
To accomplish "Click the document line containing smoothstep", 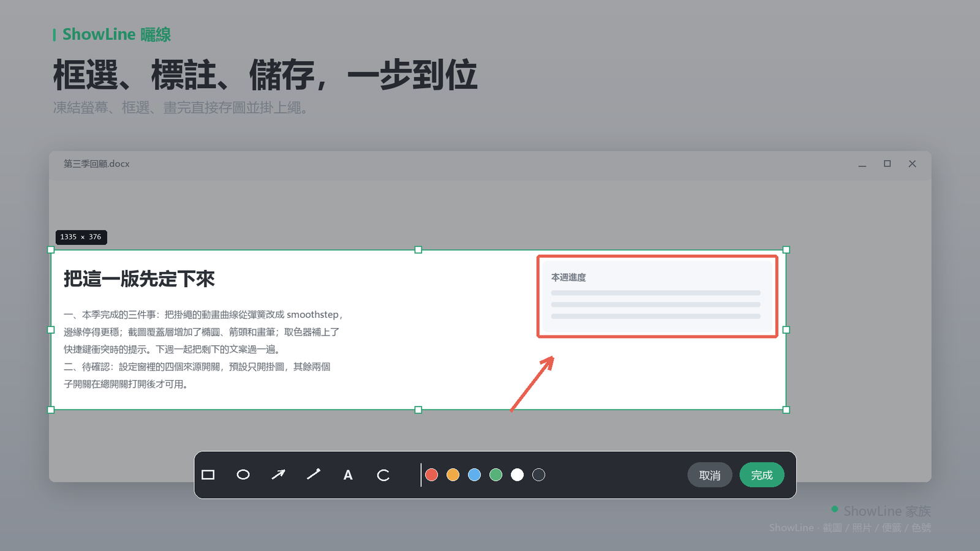I will (203, 315).
